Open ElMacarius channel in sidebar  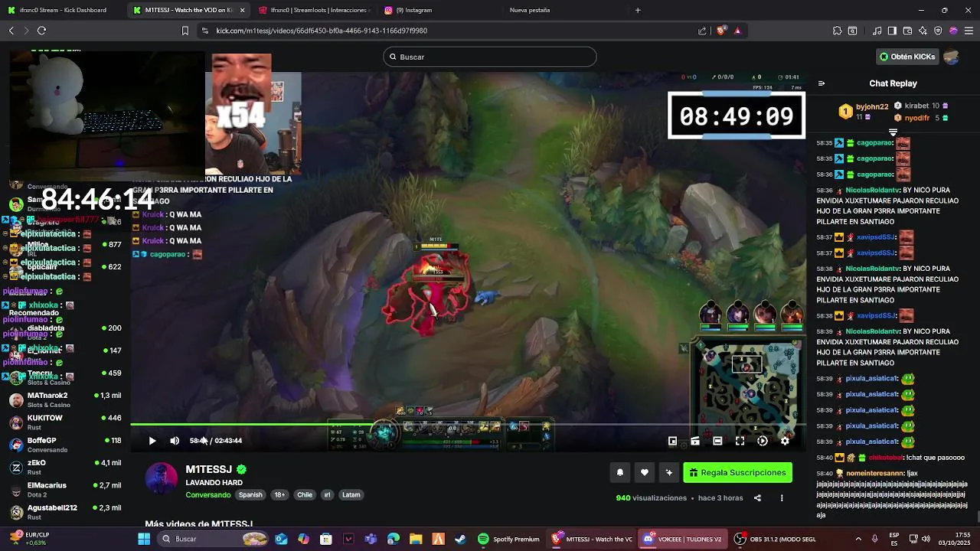coord(65,489)
